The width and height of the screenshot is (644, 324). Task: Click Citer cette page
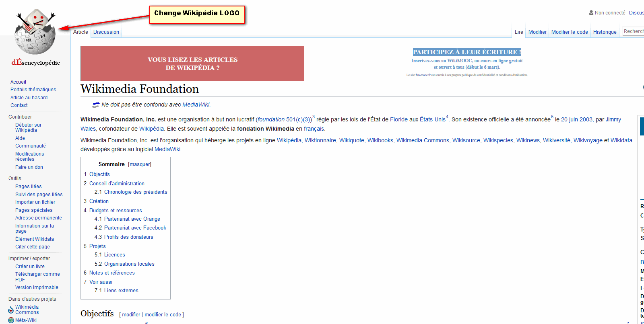click(33, 247)
